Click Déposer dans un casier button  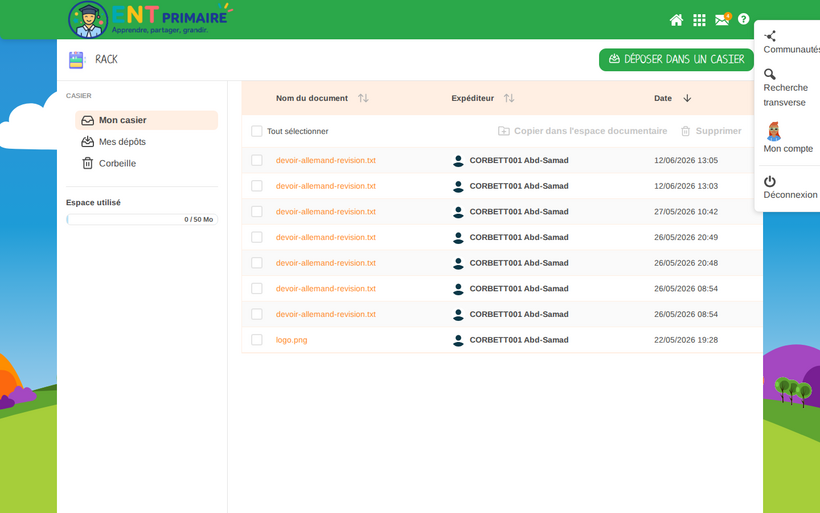click(x=676, y=60)
